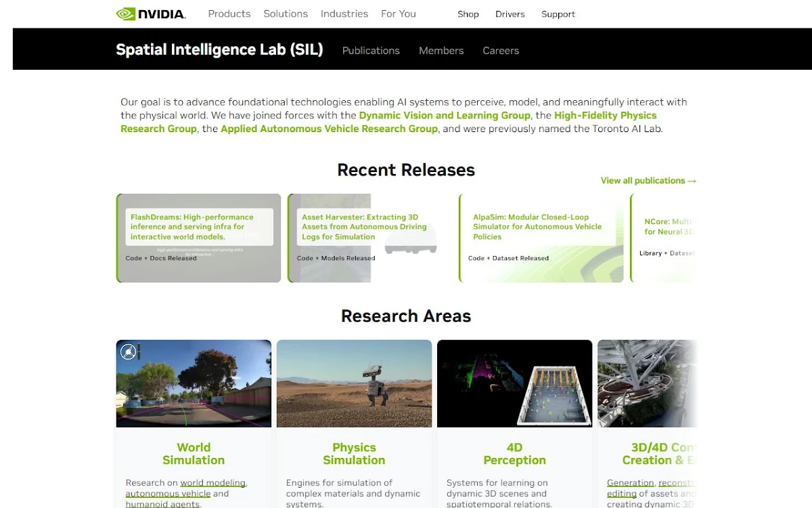812x508 pixels.
Task: Click the Recent Releases heading
Action: click(x=406, y=170)
